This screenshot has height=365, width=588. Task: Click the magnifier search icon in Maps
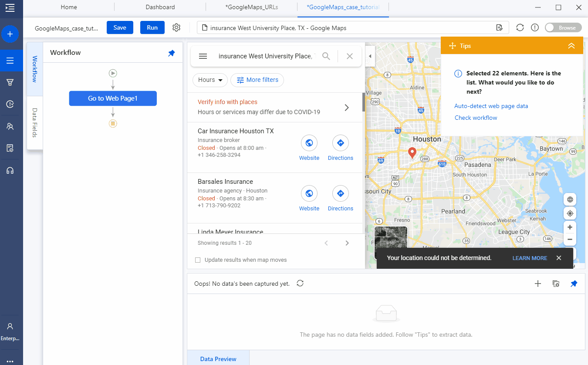pos(326,56)
